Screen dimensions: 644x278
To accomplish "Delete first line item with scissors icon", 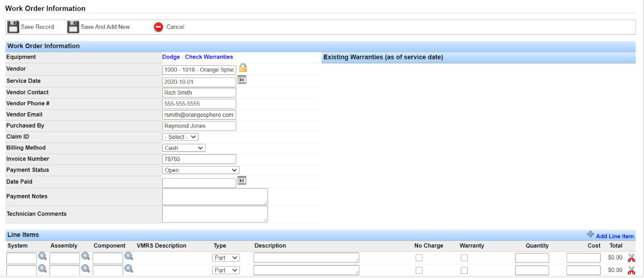I will tap(631, 258).
